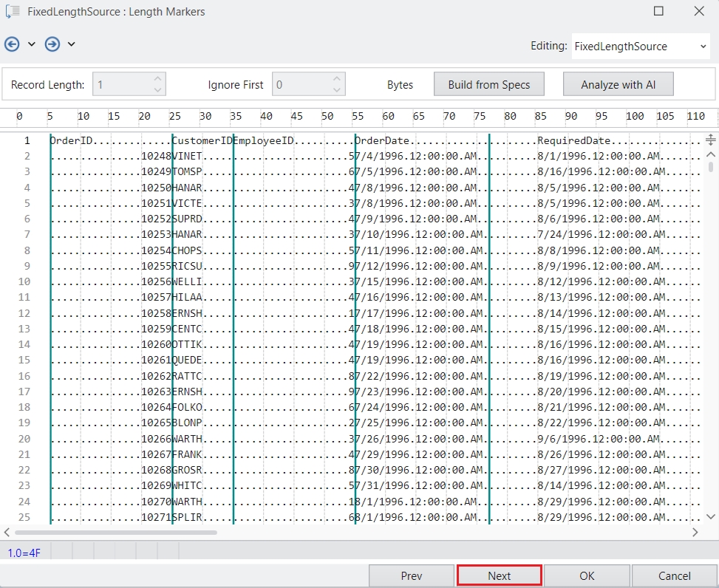Confirm with the OK button
Image resolution: width=719 pixels, height=588 pixels.
tap(587, 576)
